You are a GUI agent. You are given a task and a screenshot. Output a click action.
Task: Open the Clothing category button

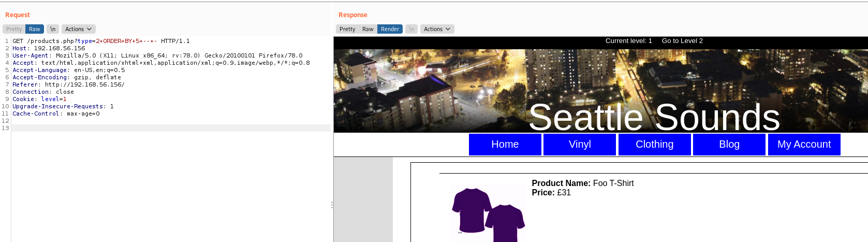(655, 144)
